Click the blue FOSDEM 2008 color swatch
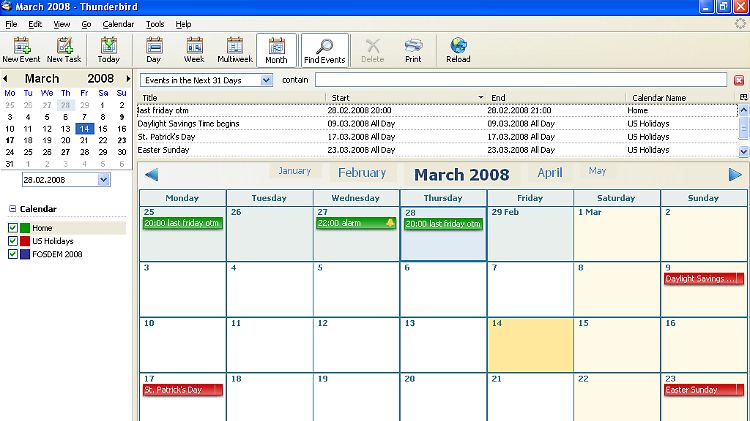This screenshot has height=421, width=750. pos(25,254)
